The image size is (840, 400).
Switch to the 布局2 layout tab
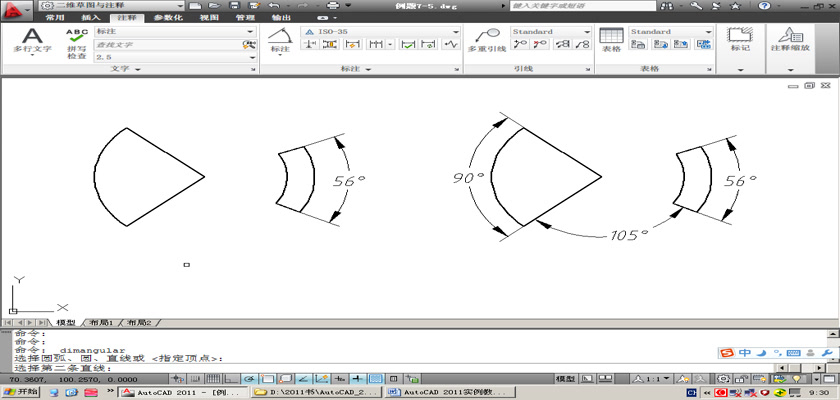click(140, 323)
